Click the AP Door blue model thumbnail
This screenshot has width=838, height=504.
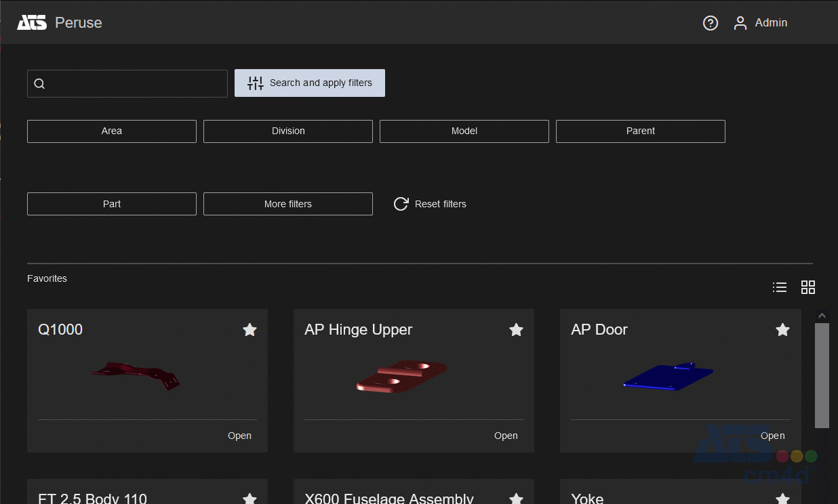click(668, 377)
